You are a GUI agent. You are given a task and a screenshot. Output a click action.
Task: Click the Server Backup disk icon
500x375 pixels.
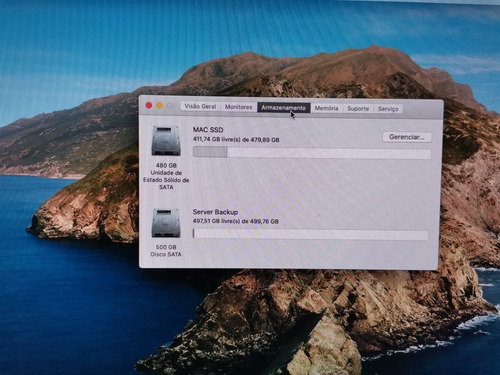166,223
